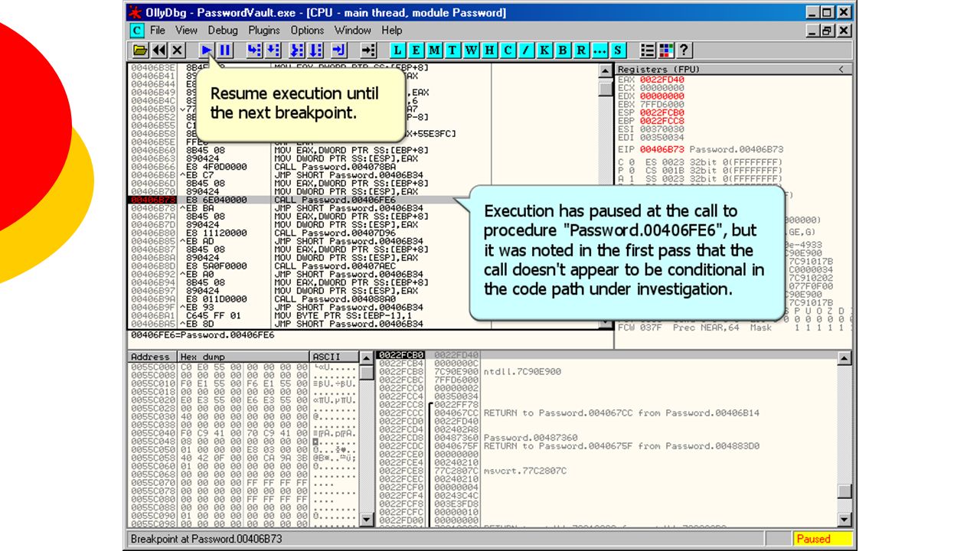Click Execute till return icon
Screen dimensions: 980x551
tap(338, 51)
